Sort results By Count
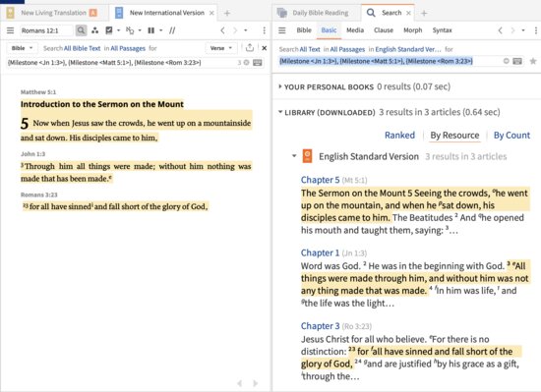 511,135
